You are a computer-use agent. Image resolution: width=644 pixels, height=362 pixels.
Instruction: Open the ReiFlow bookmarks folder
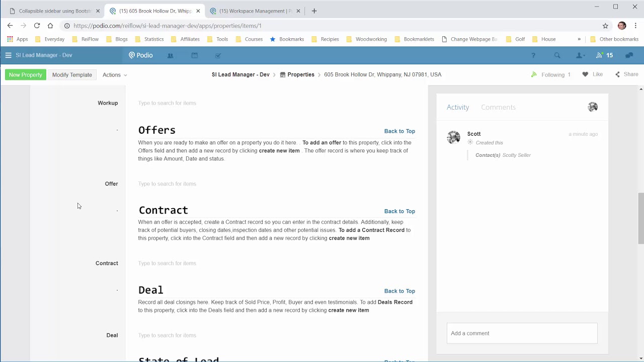coord(85,39)
